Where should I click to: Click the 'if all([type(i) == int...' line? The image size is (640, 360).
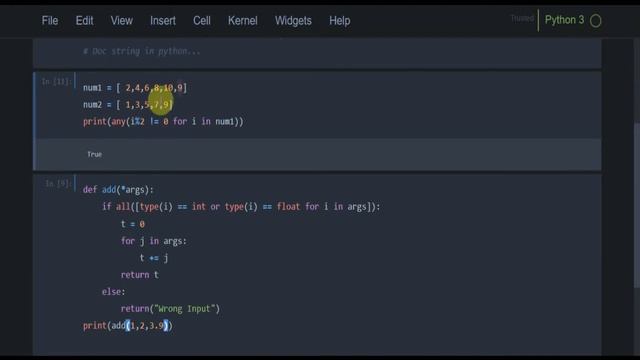[x=241, y=207]
